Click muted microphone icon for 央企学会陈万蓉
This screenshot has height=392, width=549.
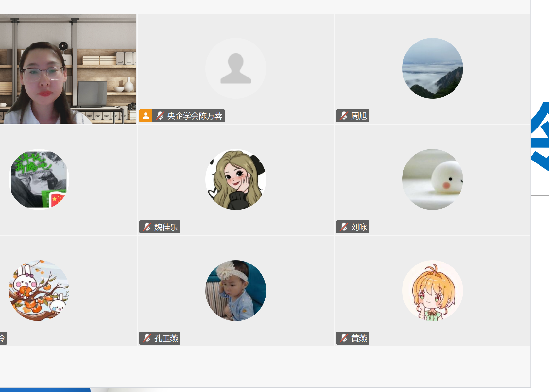(160, 116)
